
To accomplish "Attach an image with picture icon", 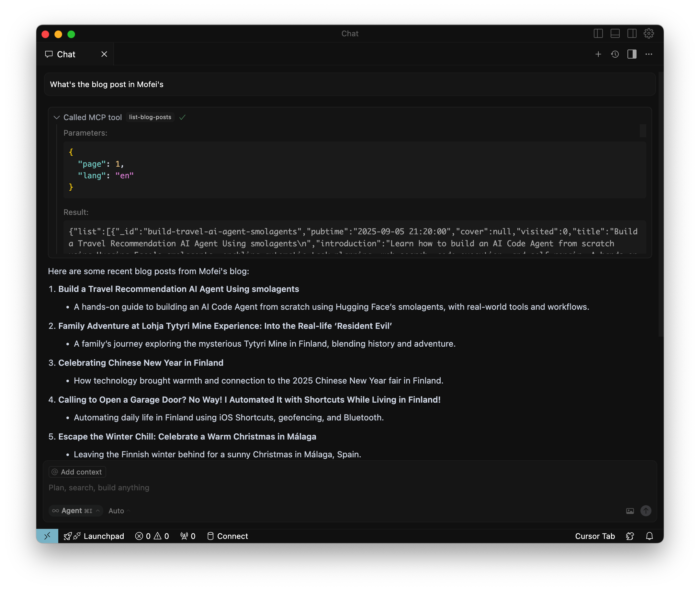I will click(x=630, y=511).
